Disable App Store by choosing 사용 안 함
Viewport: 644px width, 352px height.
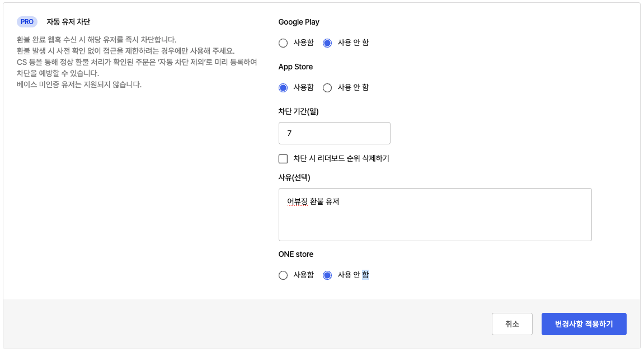click(327, 87)
